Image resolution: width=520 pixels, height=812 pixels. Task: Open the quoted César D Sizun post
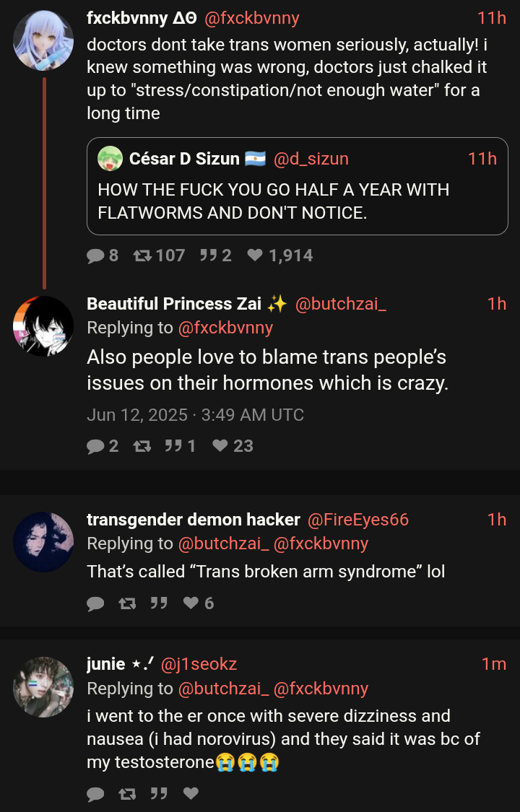pos(297,201)
